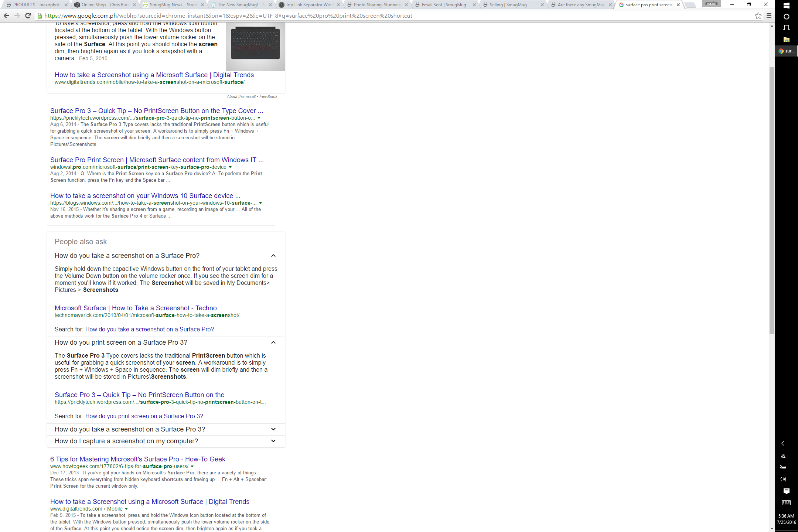The image size is (798, 532).
Task: Open the Action Center notifications
Action: point(787,491)
